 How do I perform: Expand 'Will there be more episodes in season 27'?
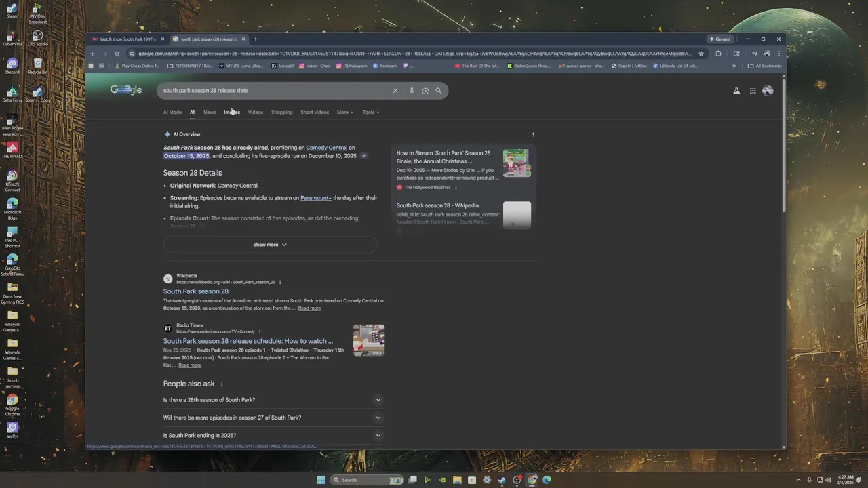pyautogui.click(x=273, y=418)
